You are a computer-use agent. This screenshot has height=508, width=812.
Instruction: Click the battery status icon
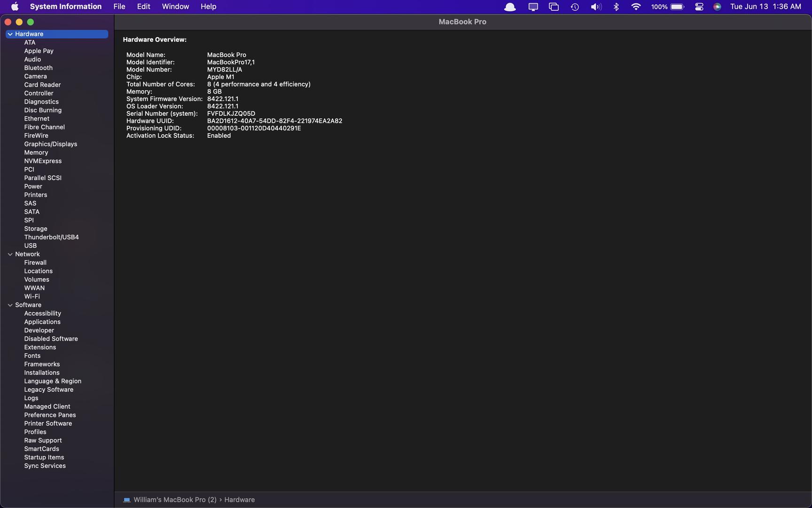tap(677, 7)
